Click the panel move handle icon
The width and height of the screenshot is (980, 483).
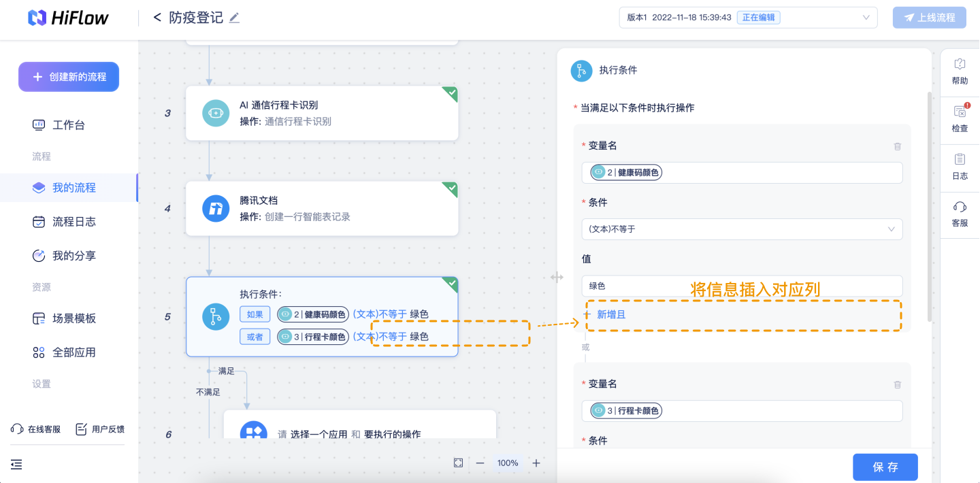point(557,277)
